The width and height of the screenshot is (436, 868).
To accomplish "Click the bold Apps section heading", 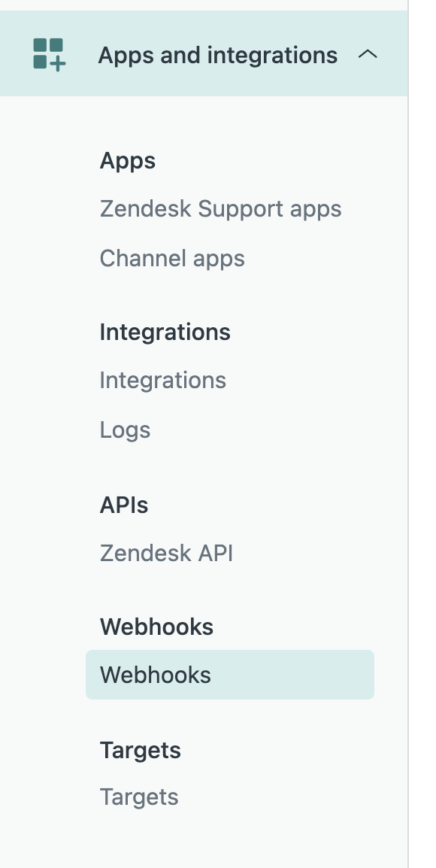I will point(127,160).
